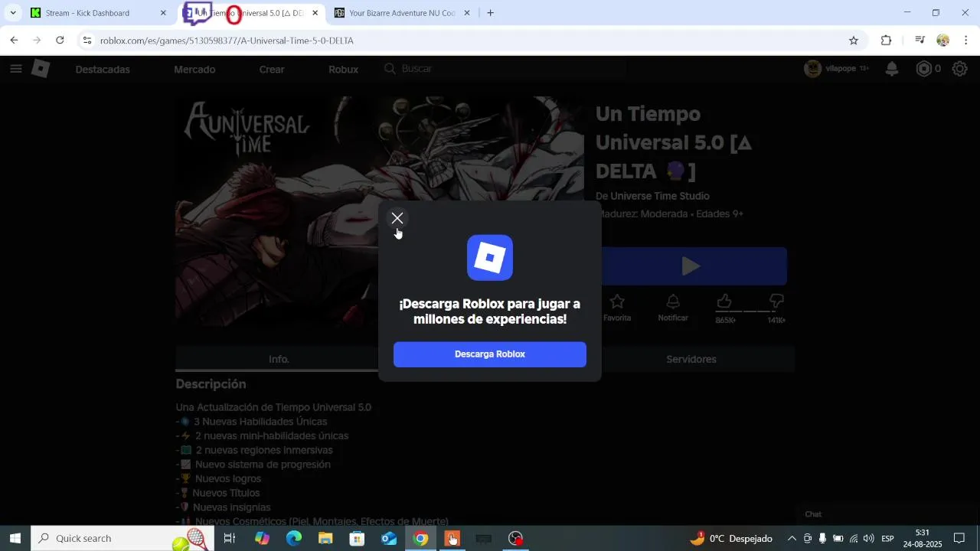
Task: Bookmark this page with star icon
Action: tap(854, 41)
